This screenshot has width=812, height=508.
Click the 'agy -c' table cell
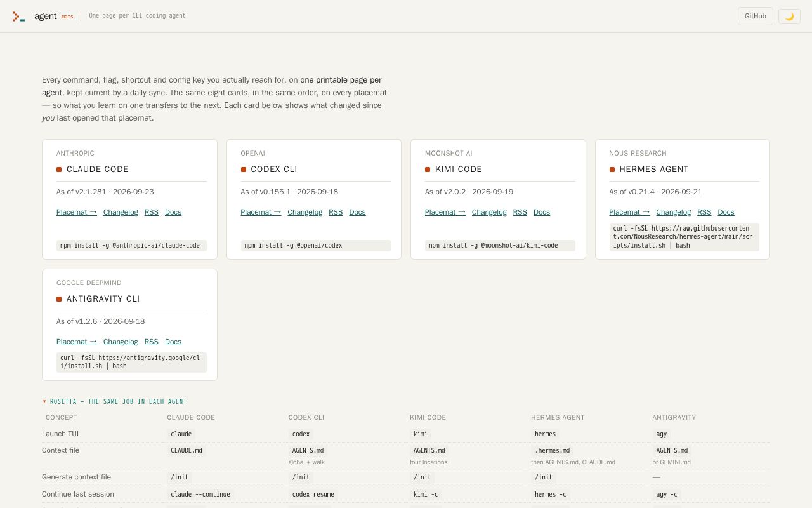point(667,494)
